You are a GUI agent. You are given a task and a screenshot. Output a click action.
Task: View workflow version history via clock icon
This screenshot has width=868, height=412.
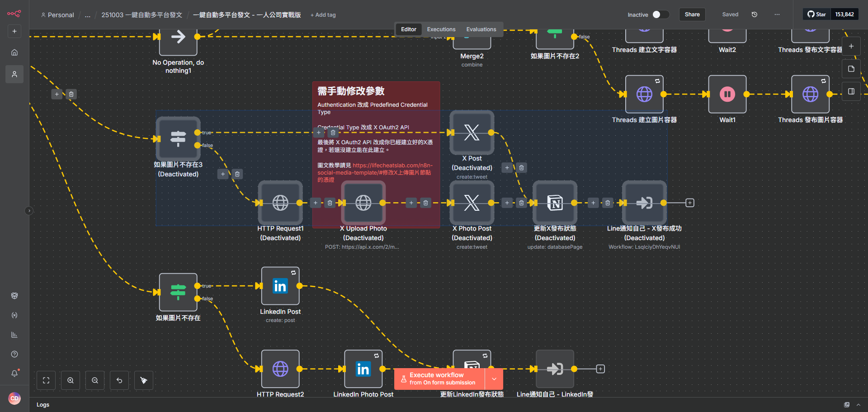(754, 14)
